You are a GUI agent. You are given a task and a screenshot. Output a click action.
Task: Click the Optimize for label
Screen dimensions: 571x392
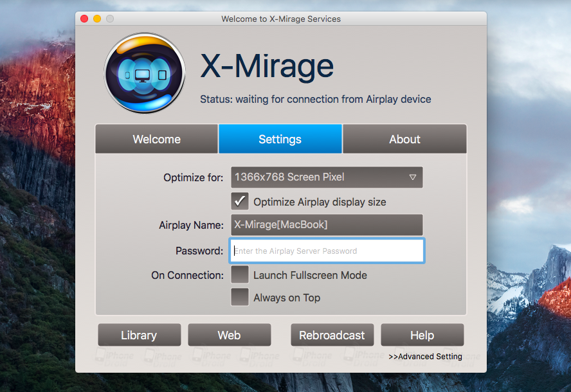(x=193, y=177)
